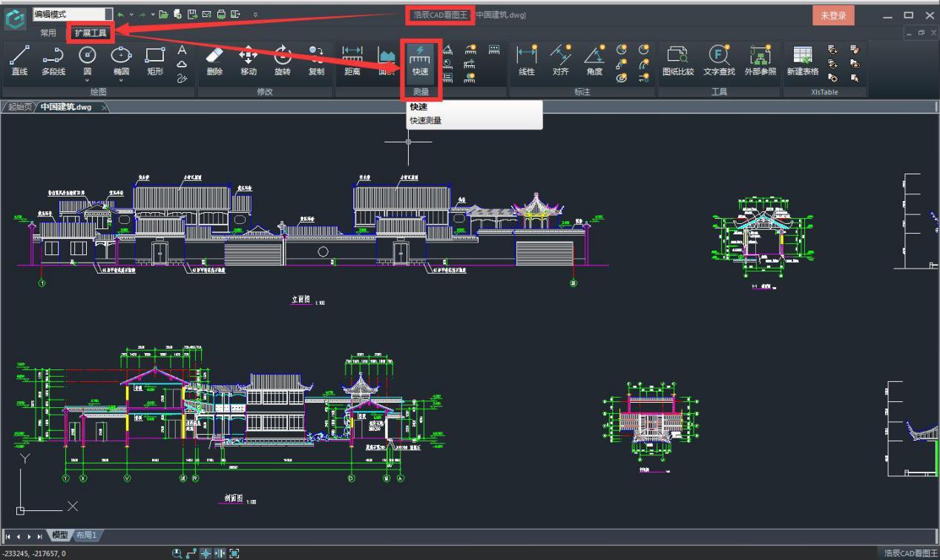940x560 pixels.
Task: Click the 删除 eraser tool
Action: (214, 61)
